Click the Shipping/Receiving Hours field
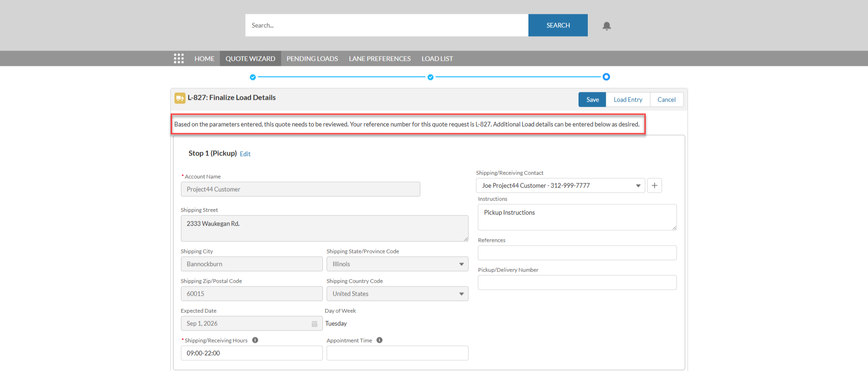The image size is (868, 371). 252,353
